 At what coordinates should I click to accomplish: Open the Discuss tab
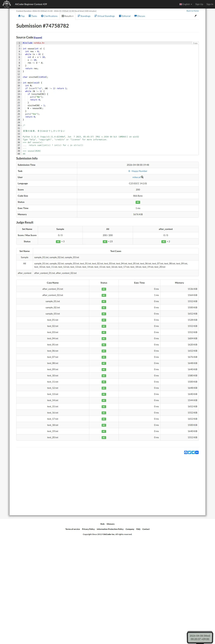click(140, 16)
